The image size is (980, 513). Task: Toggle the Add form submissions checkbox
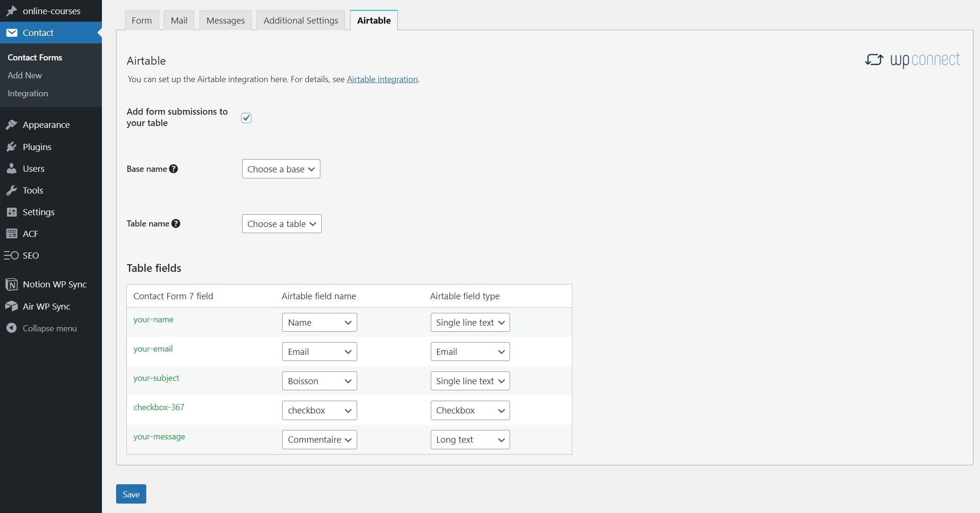(246, 118)
